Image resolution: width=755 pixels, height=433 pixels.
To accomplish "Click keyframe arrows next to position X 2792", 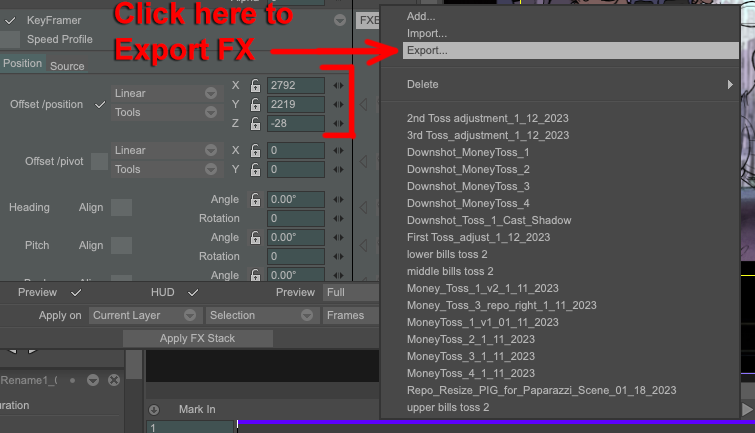I will (338, 86).
